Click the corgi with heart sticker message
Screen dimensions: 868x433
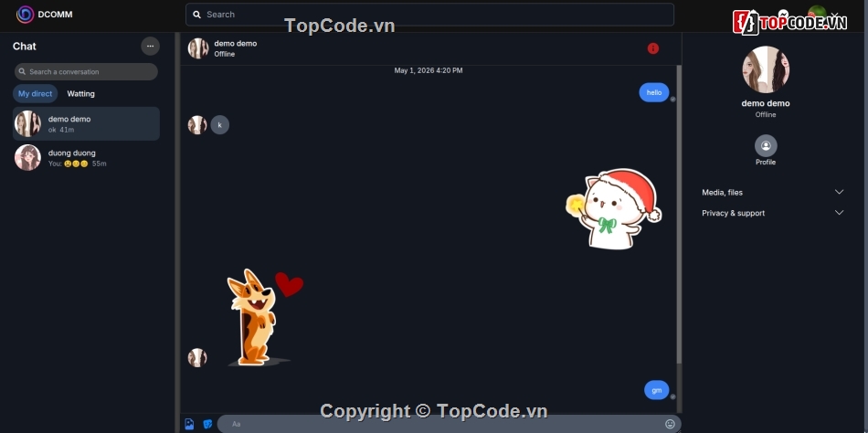point(265,318)
